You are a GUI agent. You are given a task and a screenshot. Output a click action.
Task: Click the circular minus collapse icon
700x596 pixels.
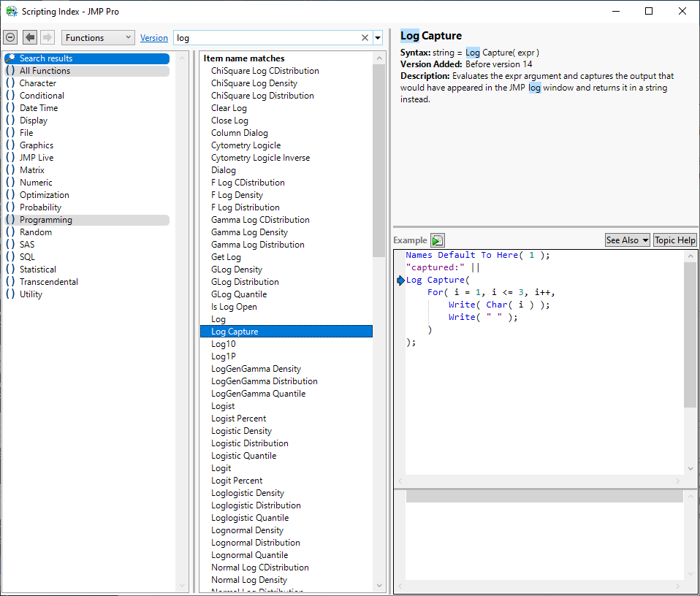(x=10, y=37)
